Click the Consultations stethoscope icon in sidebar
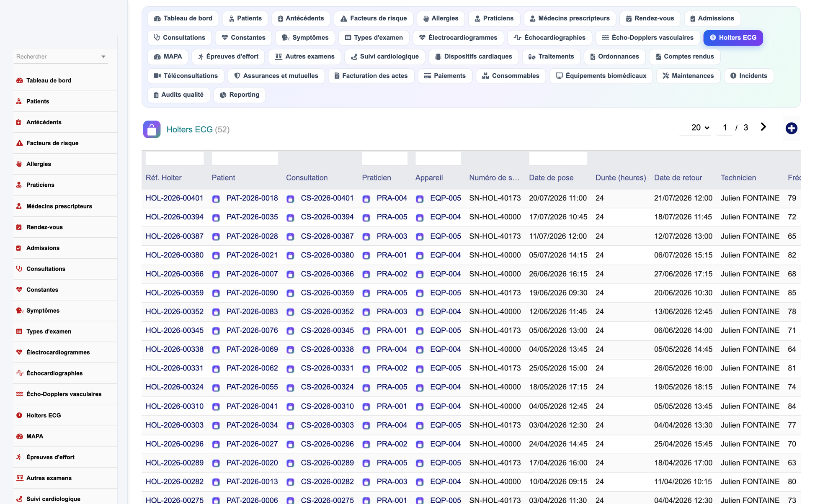815x504 pixels. [19, 269]
